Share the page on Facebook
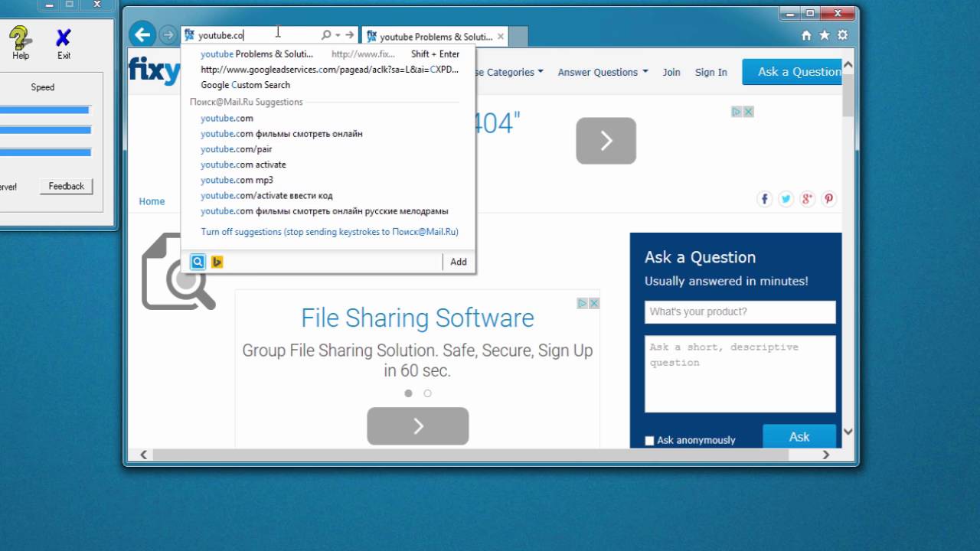This screenshot has width=980, height=551. tap(764, 199)
